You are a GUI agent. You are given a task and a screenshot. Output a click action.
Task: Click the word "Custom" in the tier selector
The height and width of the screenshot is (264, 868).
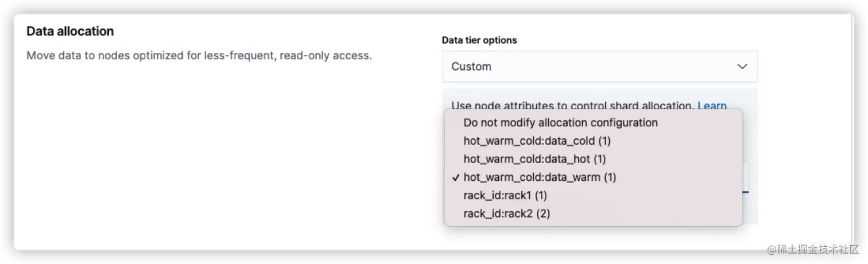click(x=471, y=67)
